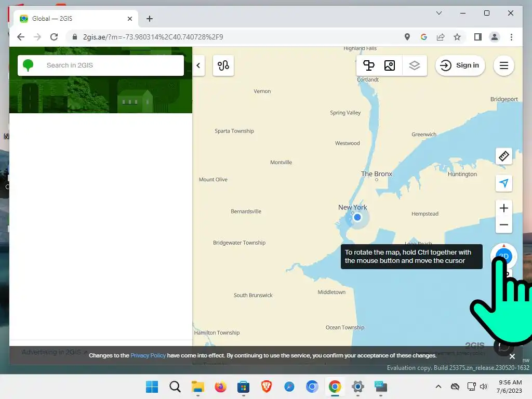Click the Cortlandt map label

(367, 79)
